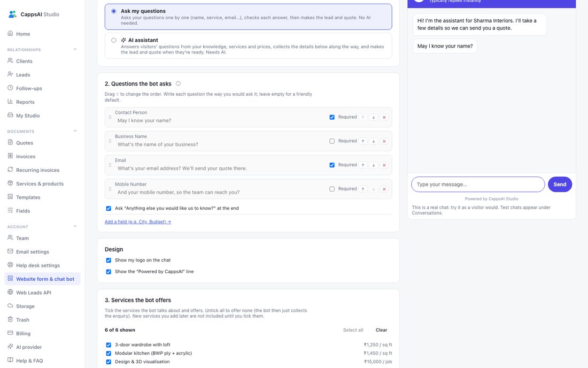Send the chat message
This screenshot has width=588, height=368.
click(560, 184)
